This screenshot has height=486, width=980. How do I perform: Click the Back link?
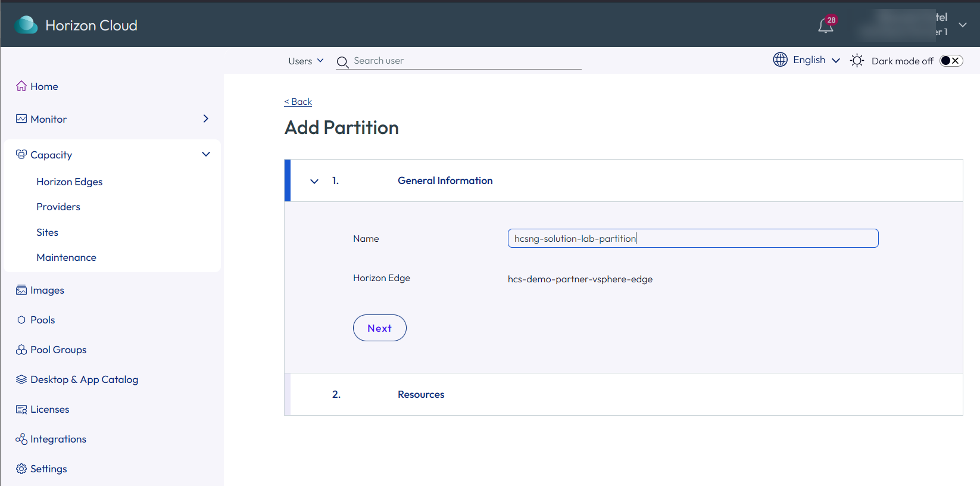298,101
